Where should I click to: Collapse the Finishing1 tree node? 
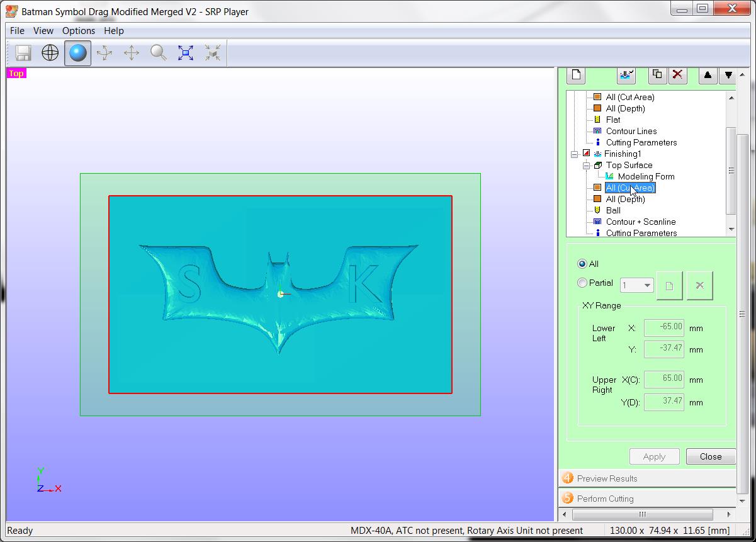click(x=574, y=154)
